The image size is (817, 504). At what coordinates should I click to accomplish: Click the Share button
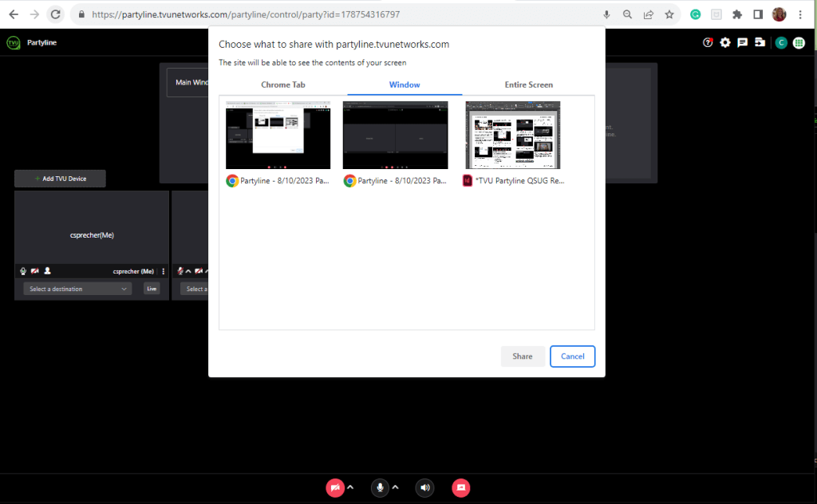coord(522,356)
